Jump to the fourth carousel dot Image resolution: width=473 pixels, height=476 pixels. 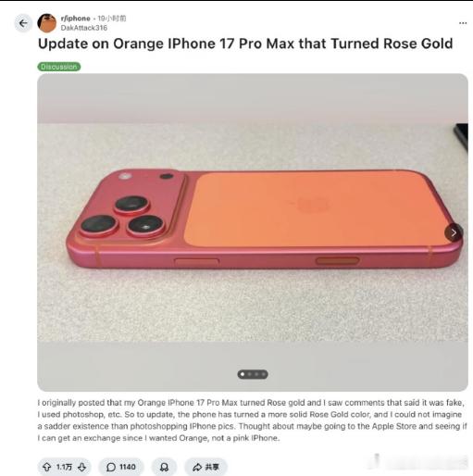click(x=263, y=374)
